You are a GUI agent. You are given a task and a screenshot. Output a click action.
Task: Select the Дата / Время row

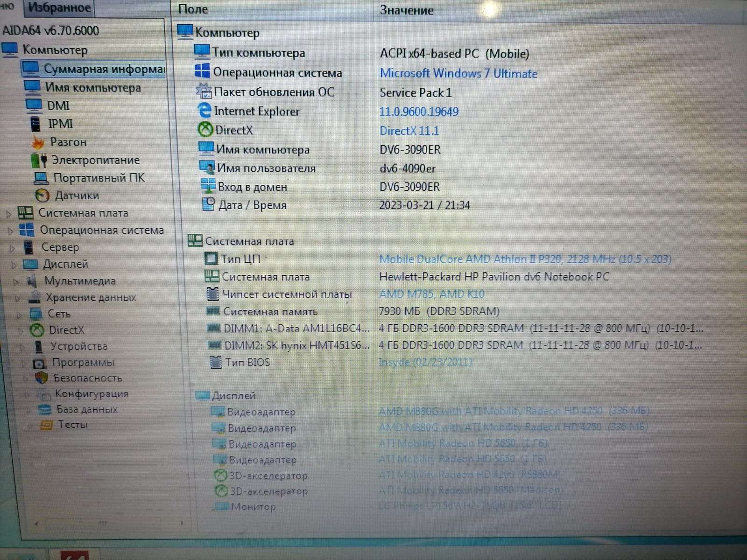click(x=336, y=205)
